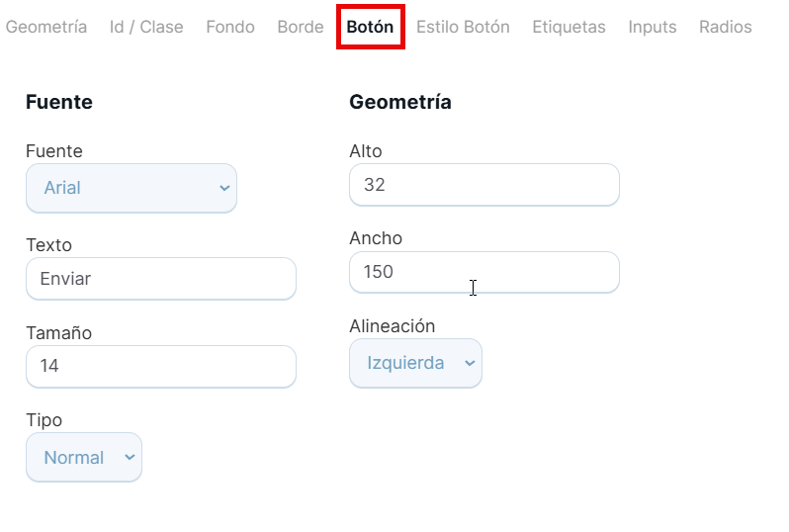Expand the Alineación dropdown showing Izquierda
The width and height of the screenshot is (789, 532).
pyautogui.click(x=416, y=363)
